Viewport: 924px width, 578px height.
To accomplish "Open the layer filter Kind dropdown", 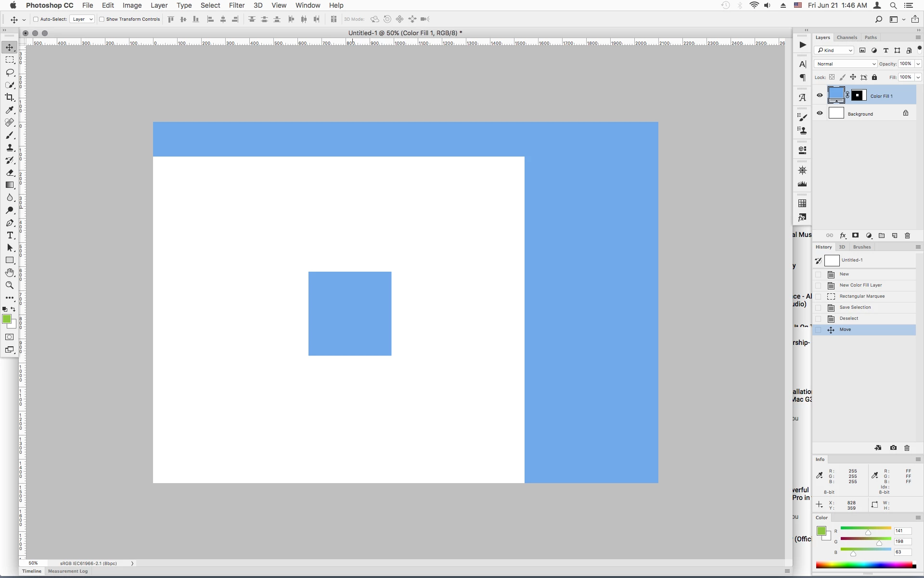I will (x=834, y=50).
